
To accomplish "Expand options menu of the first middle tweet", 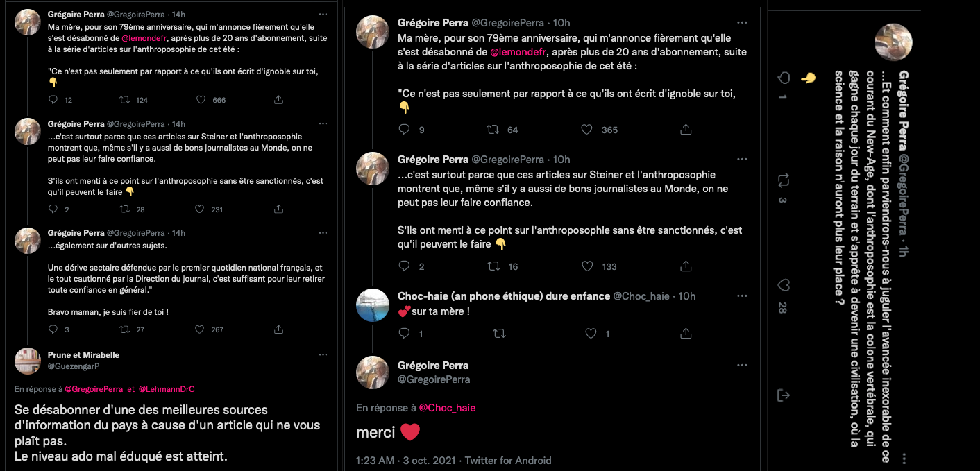I will tap(743, 22).
